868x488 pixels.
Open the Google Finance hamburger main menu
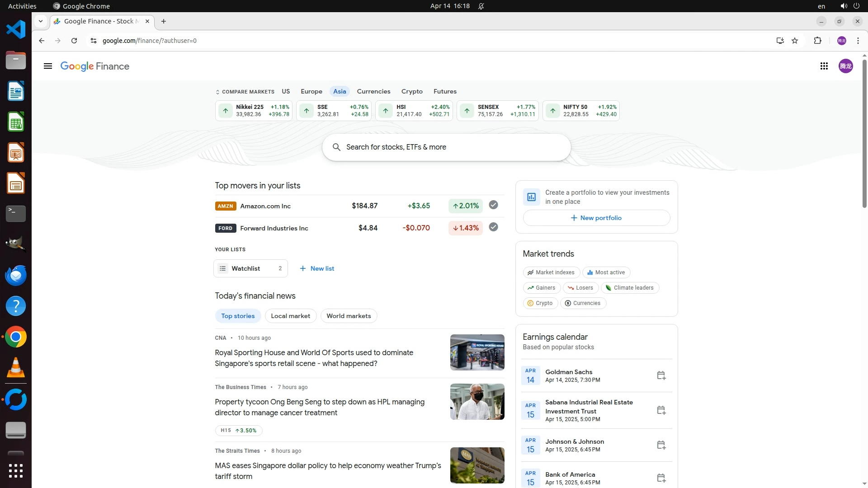coord(48,66)
